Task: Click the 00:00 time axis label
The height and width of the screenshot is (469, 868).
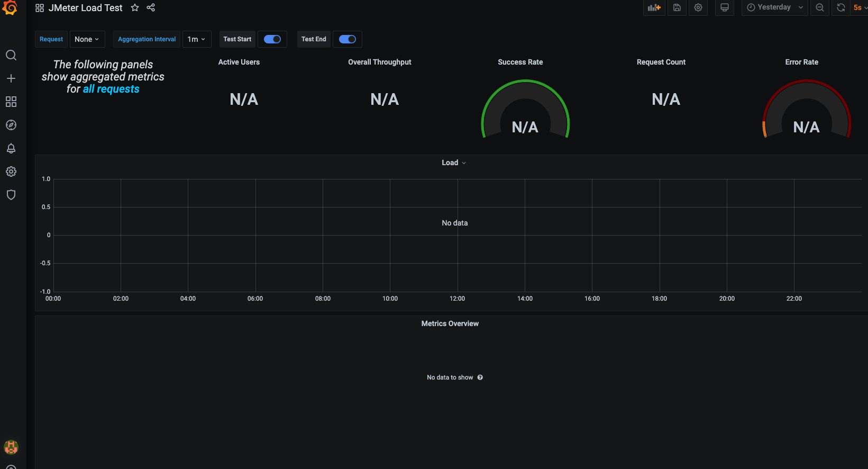Action: (53, 299)
